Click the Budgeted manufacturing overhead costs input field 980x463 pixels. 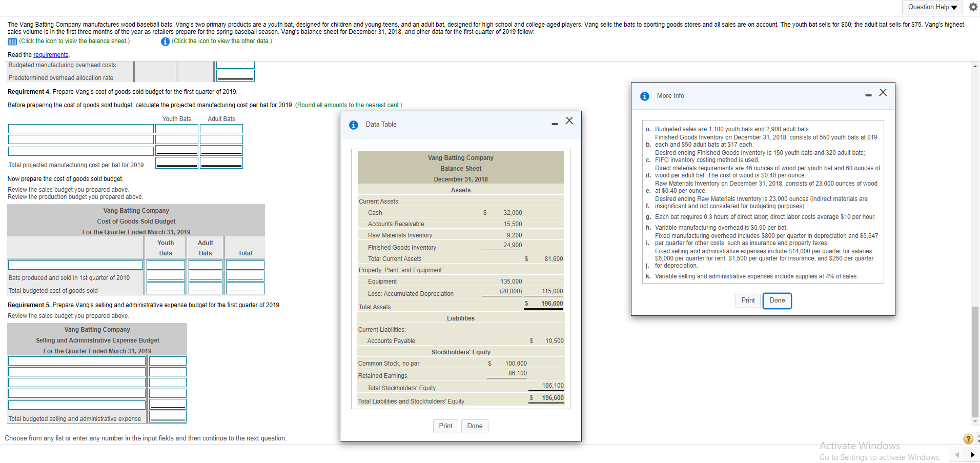coord(235,65)
